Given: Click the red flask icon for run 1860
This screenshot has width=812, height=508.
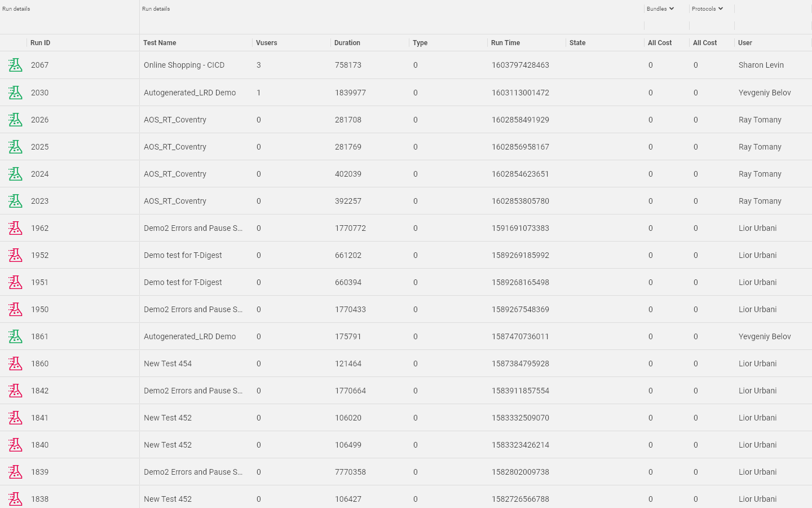Looking at the screenshot, I should (15, 364).
